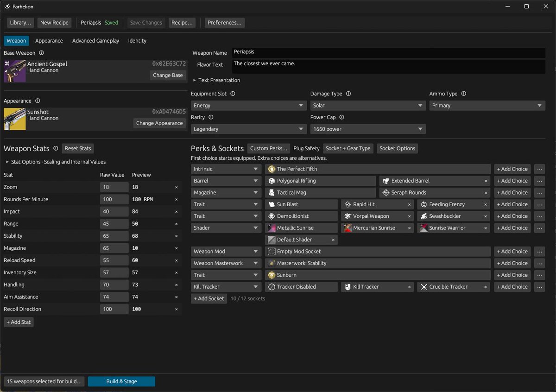Click the Tactical Mag perk icon
Screen dimensions: 556x392
tap(272, 192)
